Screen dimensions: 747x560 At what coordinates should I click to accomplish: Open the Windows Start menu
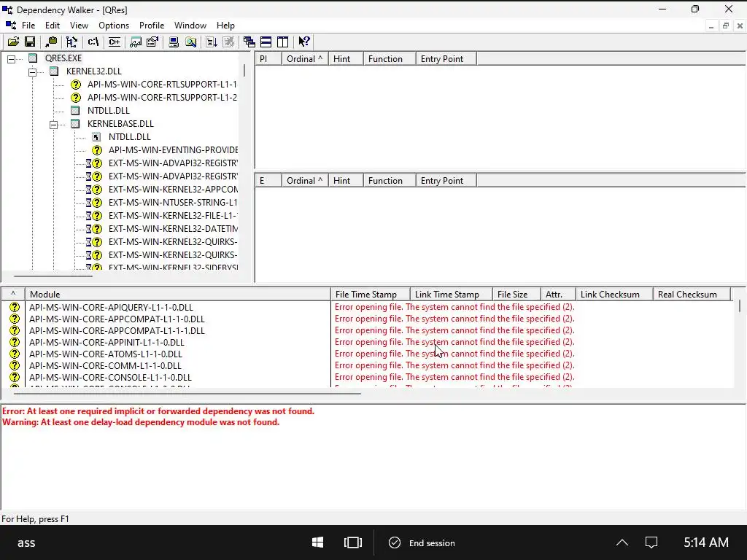point(318,542)
